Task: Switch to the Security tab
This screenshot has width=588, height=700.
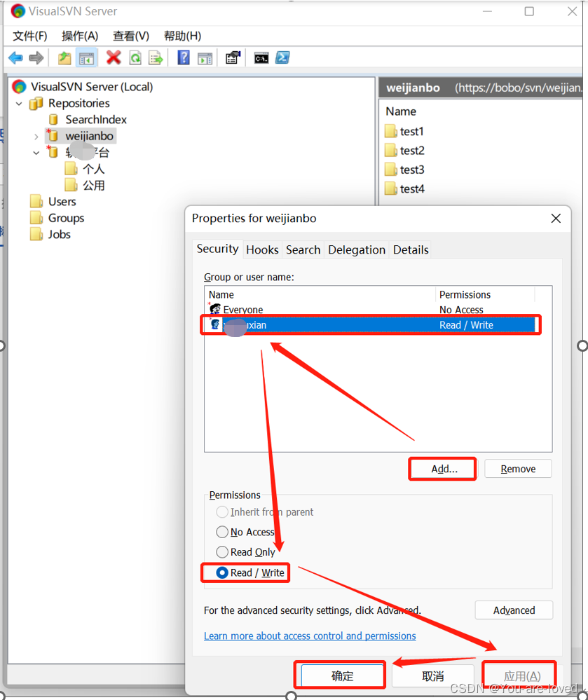Action: click(217, 249)
